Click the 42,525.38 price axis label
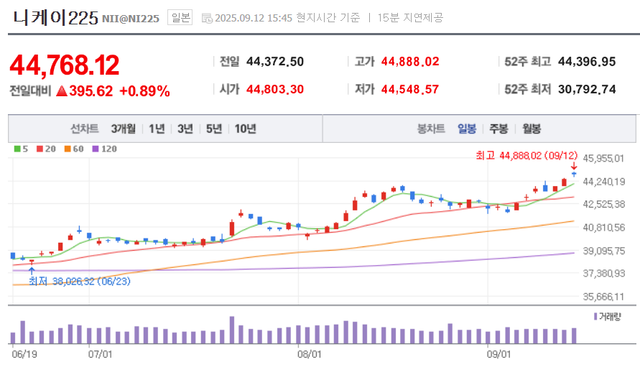The image size is (640, 367). click(604, 204)
